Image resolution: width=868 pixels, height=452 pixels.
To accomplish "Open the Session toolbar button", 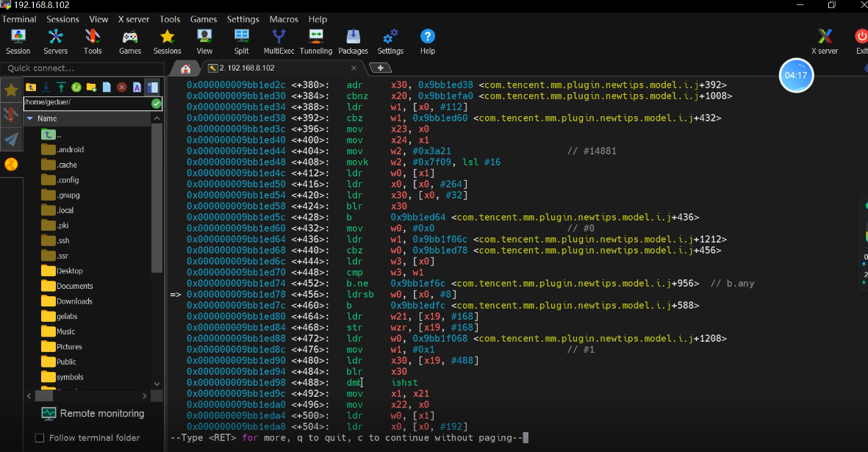I will [x=18, y=42].
